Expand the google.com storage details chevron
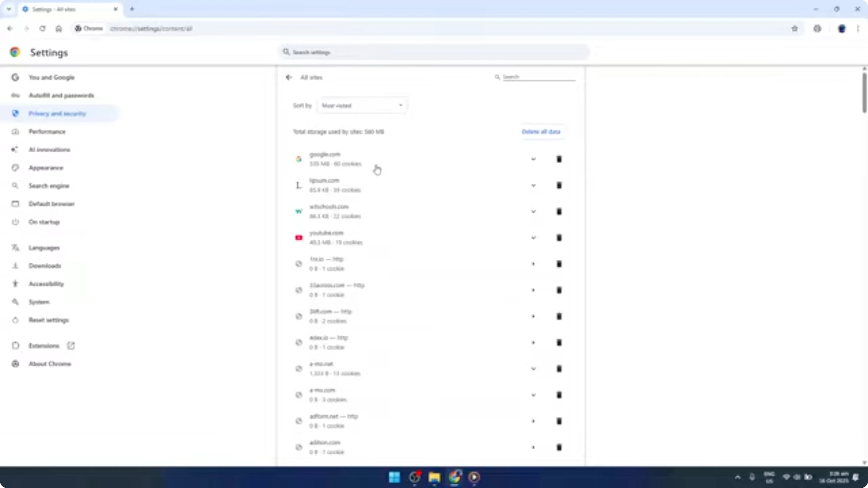 tap(533, 159)
